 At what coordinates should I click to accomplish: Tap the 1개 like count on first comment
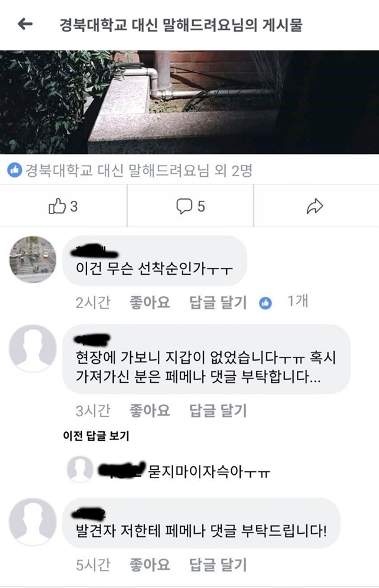(298, 301)
